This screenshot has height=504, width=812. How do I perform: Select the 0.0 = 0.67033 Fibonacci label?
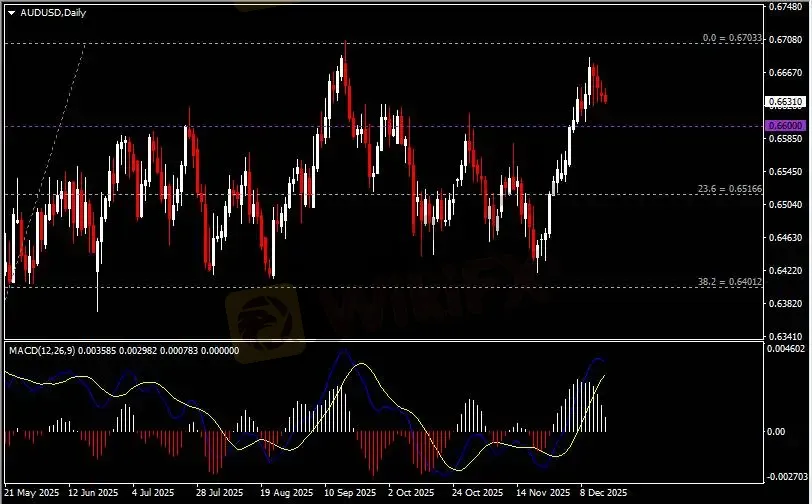(x=733, y=38)
